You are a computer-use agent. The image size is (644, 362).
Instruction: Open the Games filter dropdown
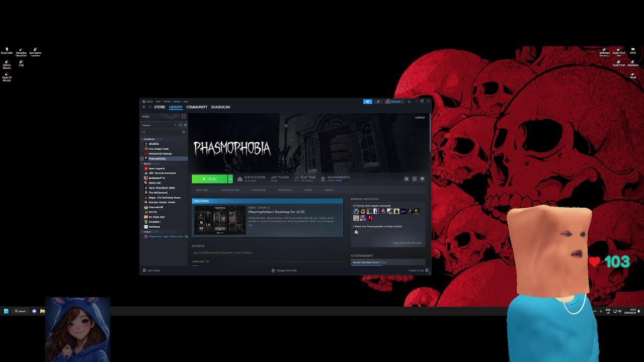coord(159,125)
